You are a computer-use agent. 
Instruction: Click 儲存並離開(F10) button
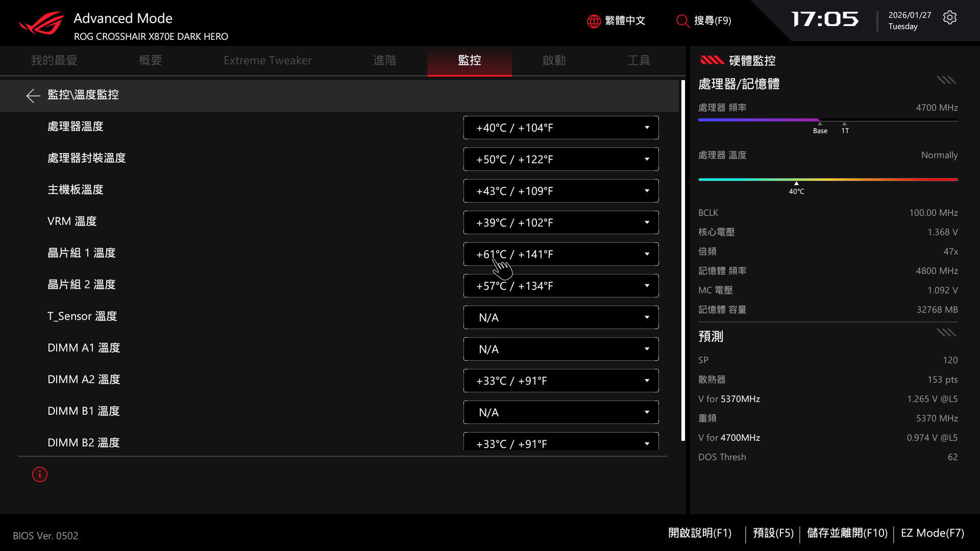tap(847, 533)
